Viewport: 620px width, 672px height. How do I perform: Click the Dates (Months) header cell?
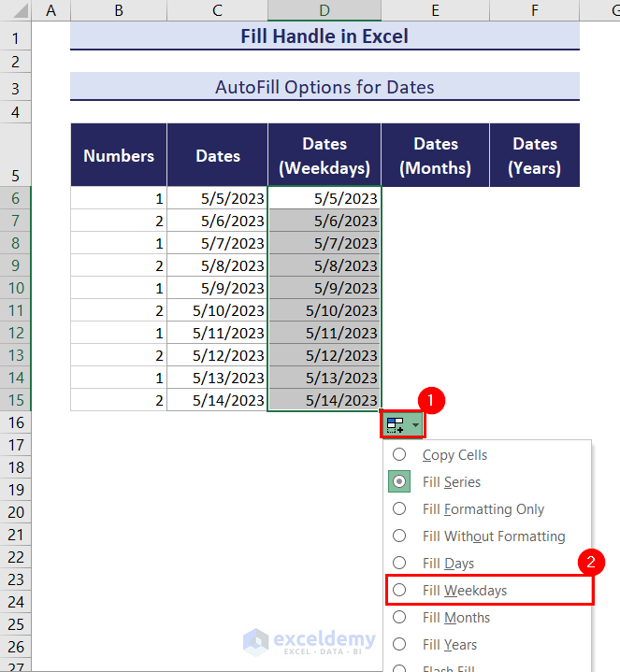tap(435, 155)
